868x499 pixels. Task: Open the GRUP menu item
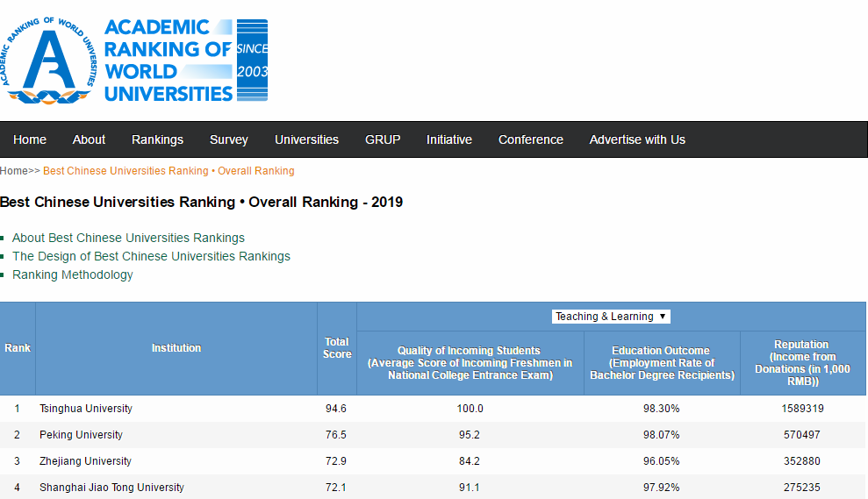(383, 139)
